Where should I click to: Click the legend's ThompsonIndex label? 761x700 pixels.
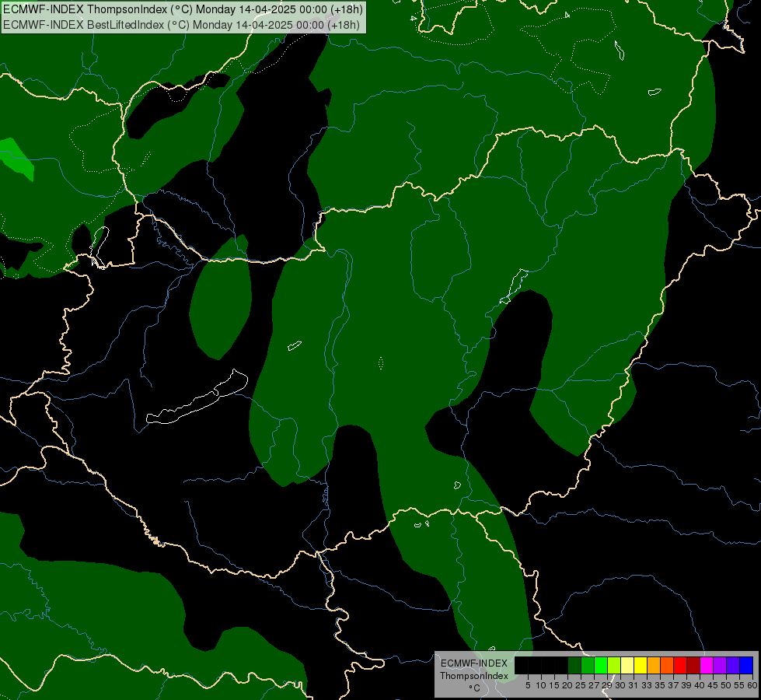pyautogui.click(x=474, y=676)
